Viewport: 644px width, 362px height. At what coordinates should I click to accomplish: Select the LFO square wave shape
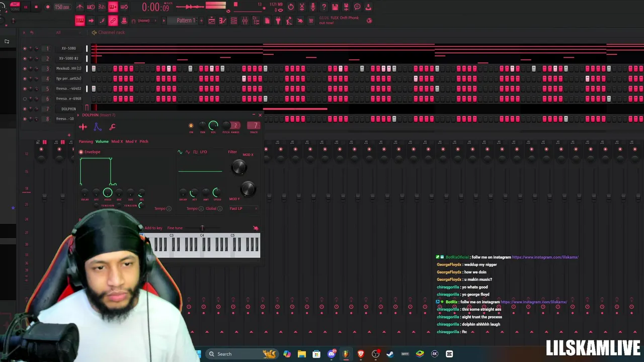(195, 152)
